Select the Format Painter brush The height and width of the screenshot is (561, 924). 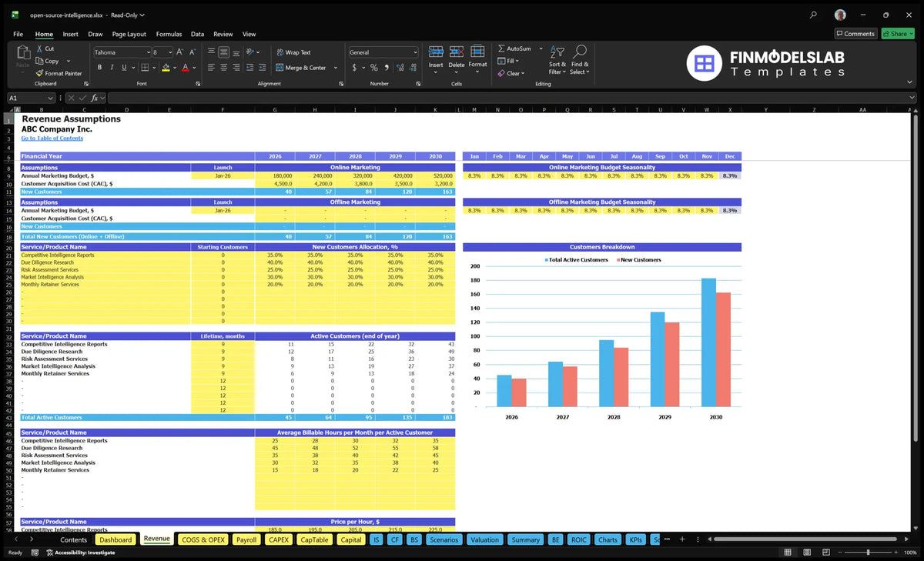[39, 73]
